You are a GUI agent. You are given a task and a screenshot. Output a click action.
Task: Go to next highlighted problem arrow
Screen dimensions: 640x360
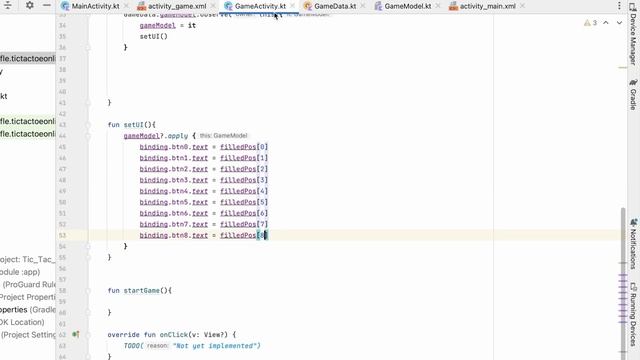coord(619,23)
